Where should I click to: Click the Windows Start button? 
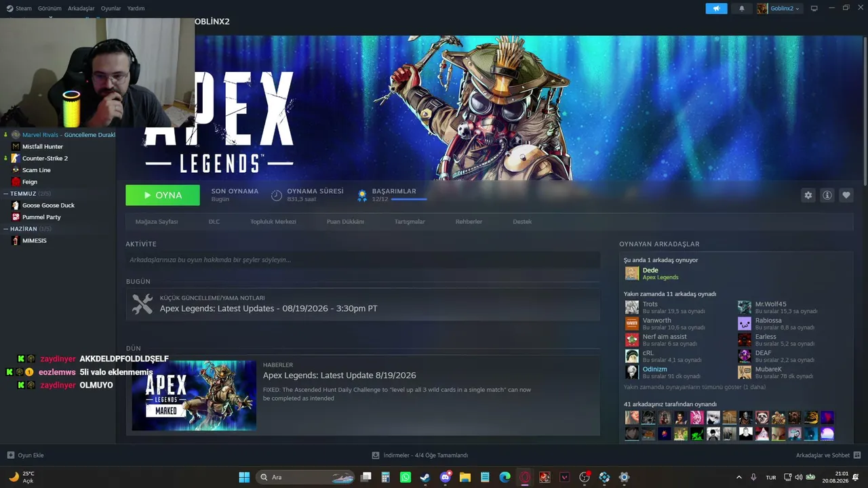point(244,477)
